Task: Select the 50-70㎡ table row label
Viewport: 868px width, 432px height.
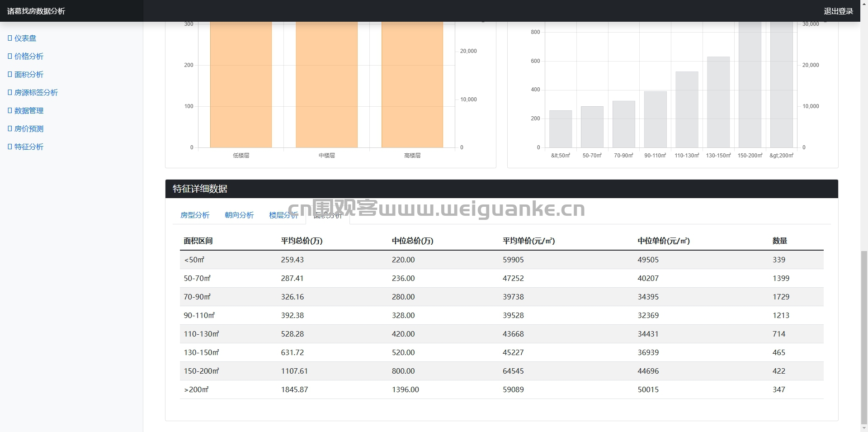Action: coord(197,278)
